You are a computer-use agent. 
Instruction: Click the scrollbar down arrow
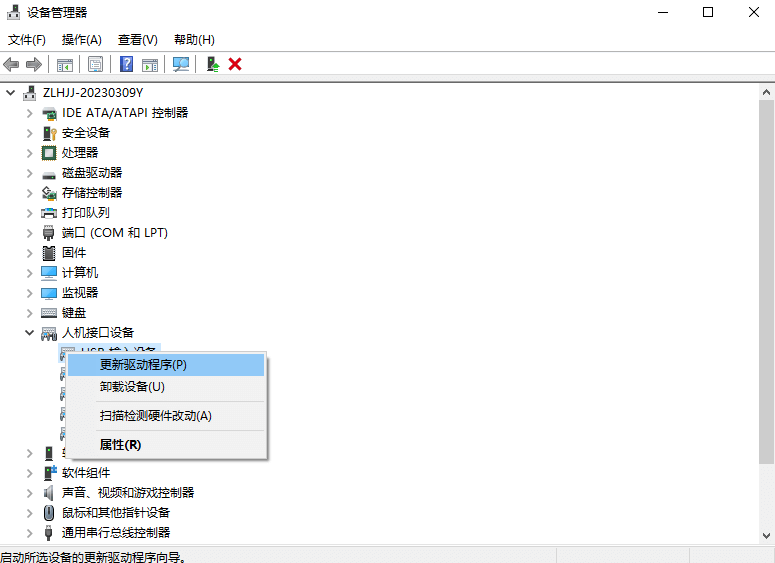point(766,535)
